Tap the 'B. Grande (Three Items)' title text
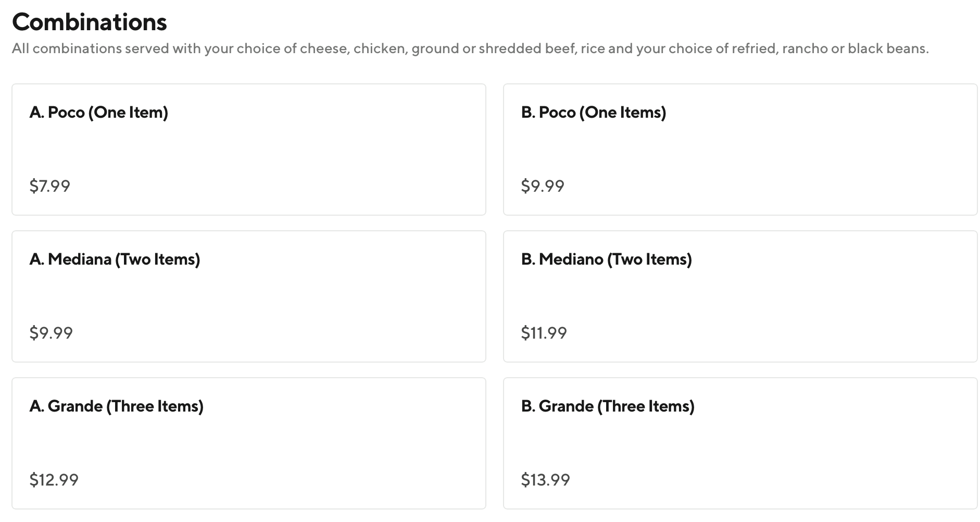The image size is (980, 522). tap(608, 406)
